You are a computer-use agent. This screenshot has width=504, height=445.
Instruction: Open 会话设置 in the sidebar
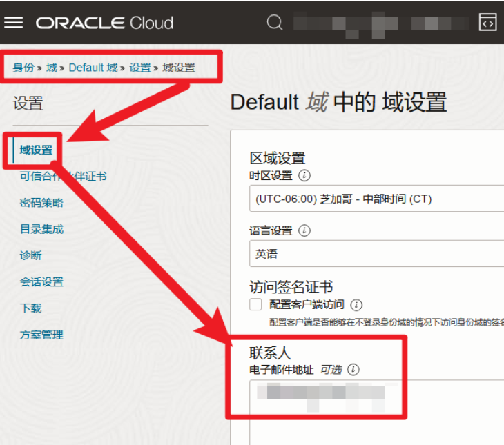coord(41,281)
